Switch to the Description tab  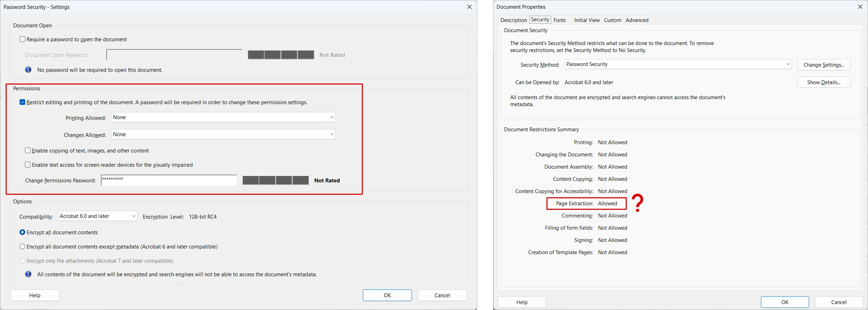(x=513, y=20)
